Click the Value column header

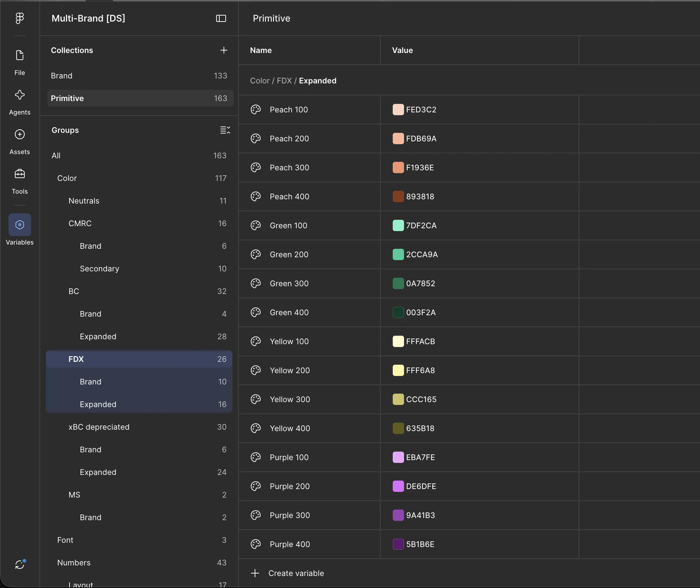click(x=402, y=50)
